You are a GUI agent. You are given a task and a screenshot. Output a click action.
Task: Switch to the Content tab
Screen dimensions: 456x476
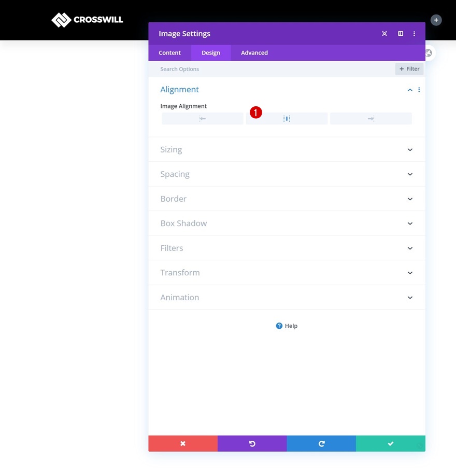(169, 52)
